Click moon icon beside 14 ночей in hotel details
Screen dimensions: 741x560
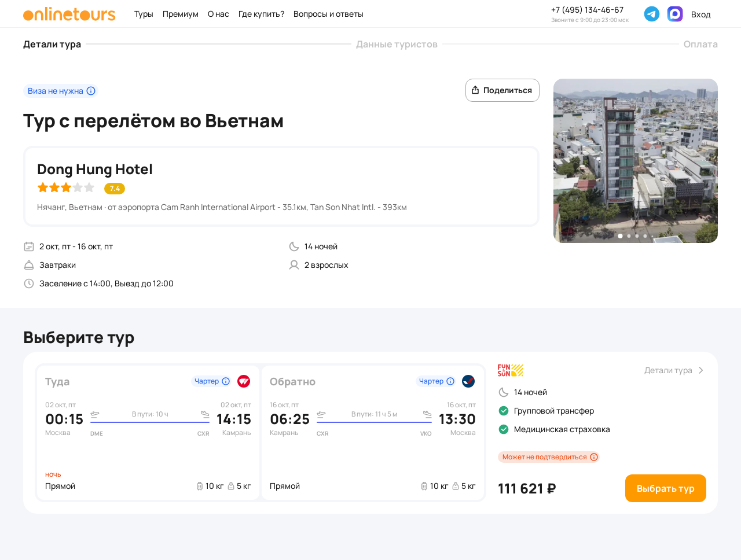294,246
